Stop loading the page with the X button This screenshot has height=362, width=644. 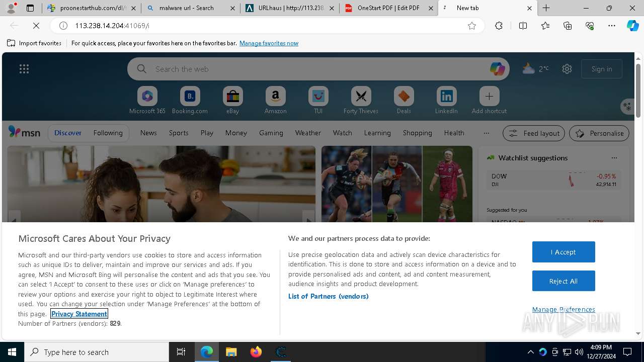36,26
